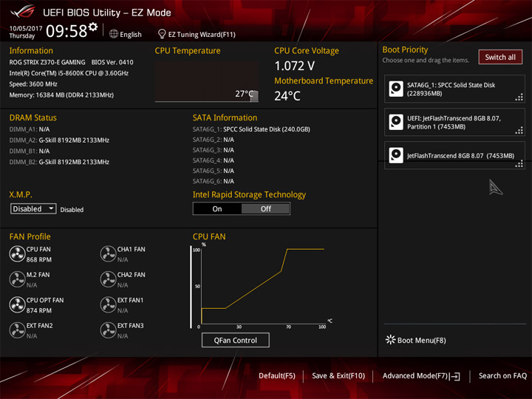Click the SATA6G_6: N/A entry
The height and width of the screenshot is (399, 532).
tap(214, 181)
